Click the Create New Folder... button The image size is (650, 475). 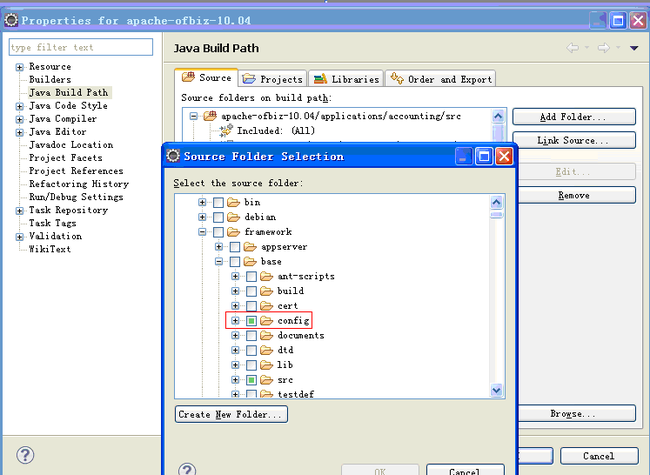click(231, 414)
